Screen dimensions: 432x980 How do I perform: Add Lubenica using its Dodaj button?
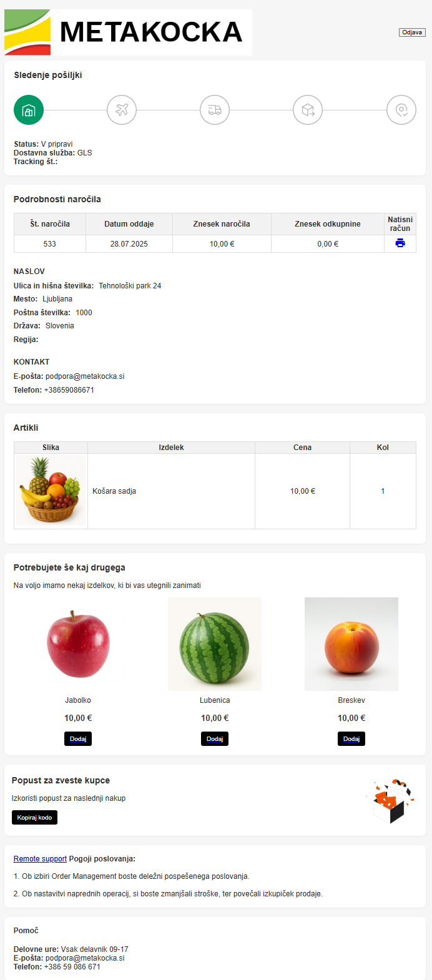215,739
